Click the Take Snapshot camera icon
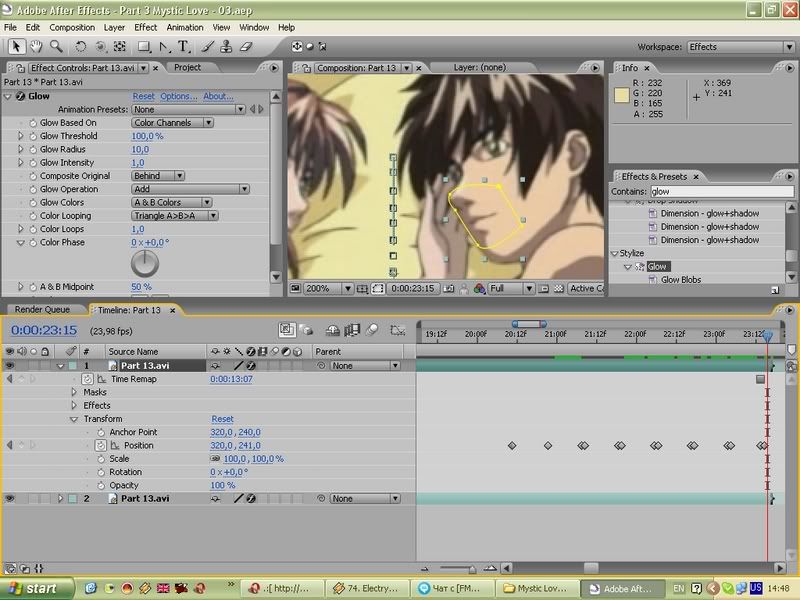The image size is (800, 600). click(448, 289)
